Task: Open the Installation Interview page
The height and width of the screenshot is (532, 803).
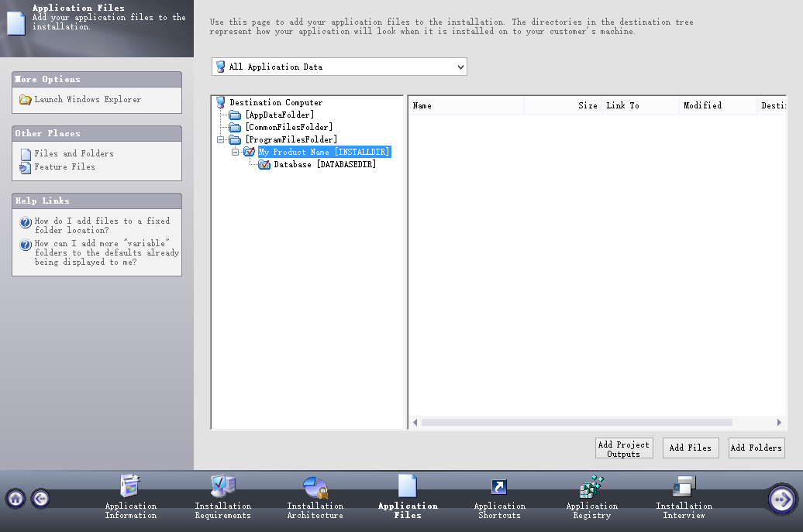Action: [x=684, y=499]
